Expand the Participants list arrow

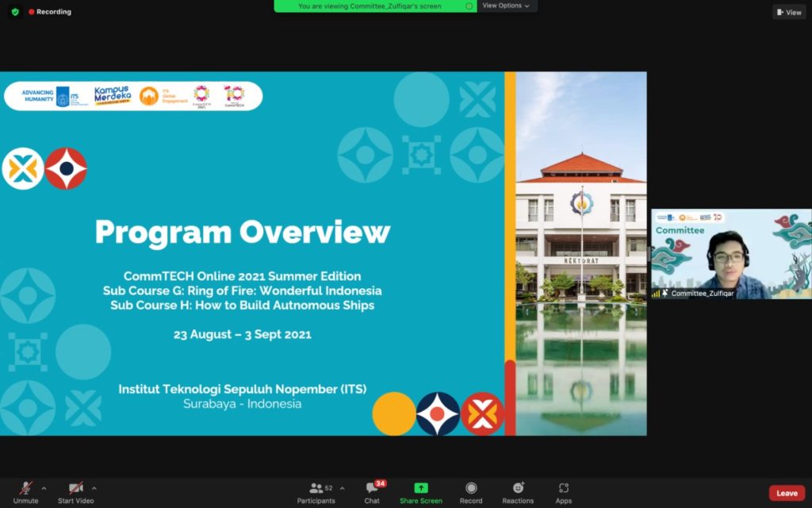[x=342, y=487]
